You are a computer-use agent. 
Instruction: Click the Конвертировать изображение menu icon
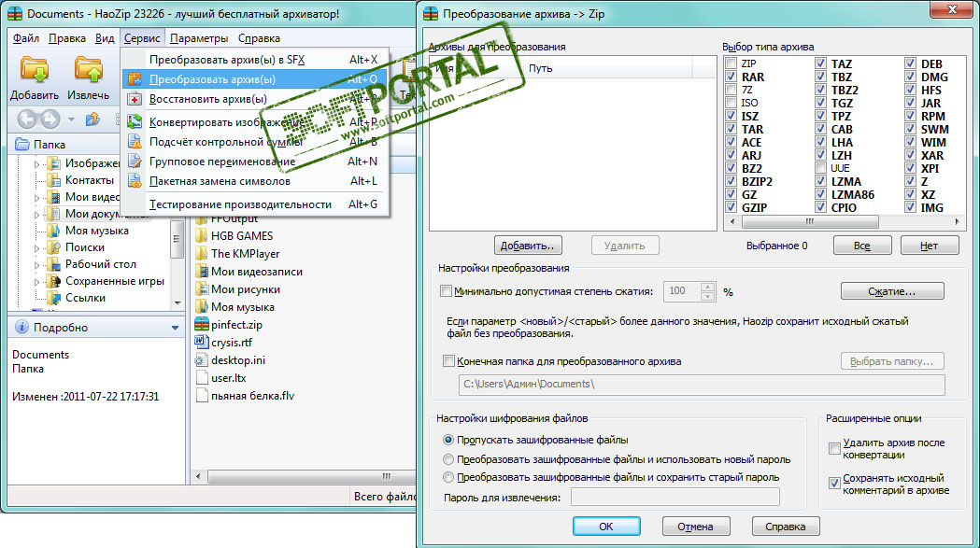(x=135, y=122)
